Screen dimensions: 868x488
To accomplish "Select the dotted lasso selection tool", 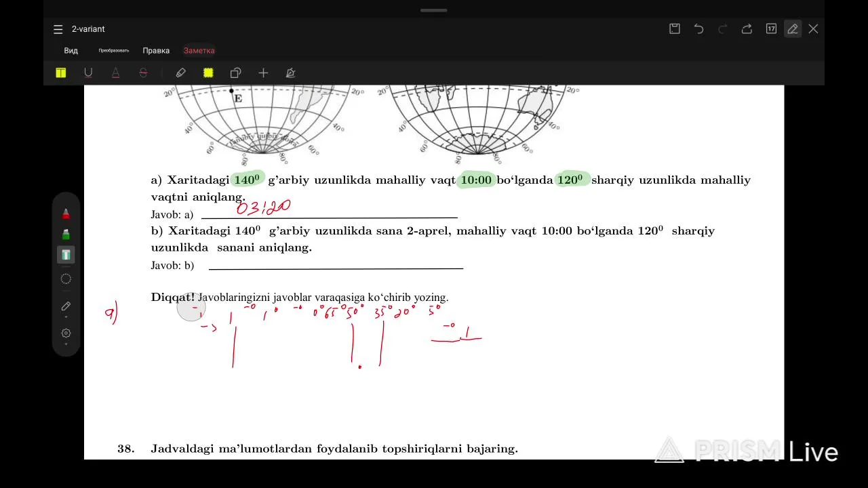I will [66, 279].
